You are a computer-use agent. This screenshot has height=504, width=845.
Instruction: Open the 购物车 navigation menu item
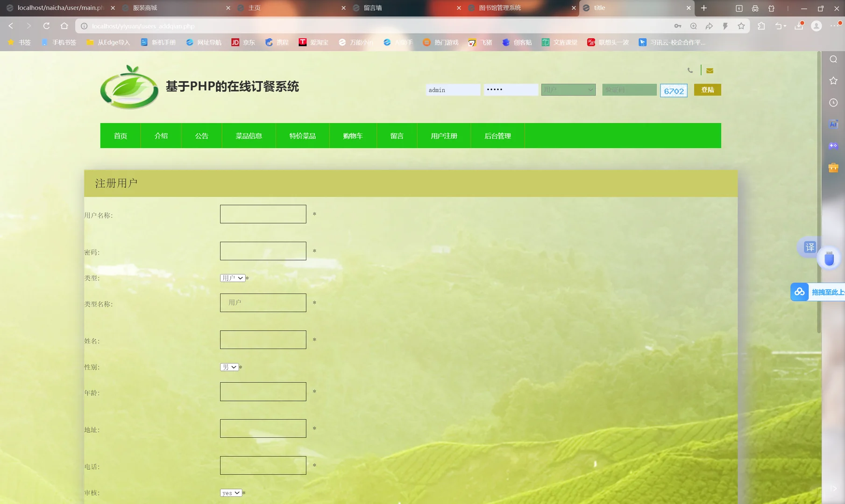click(353, 135)
